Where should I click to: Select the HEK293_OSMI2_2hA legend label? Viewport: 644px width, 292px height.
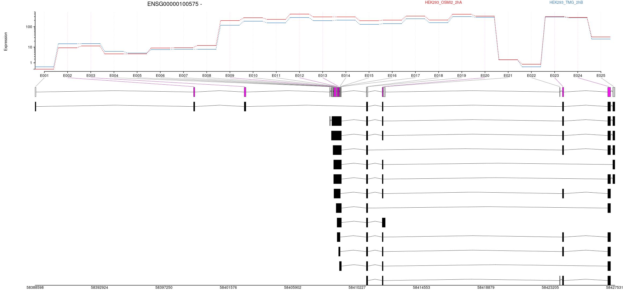pos(443,2)
